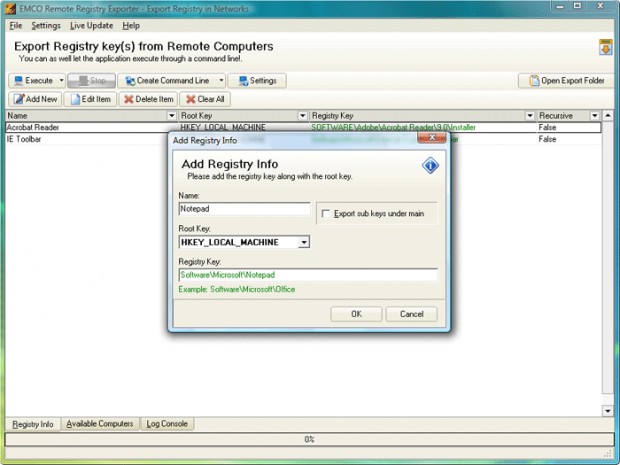Expand Create Command Line dropdown arrow
This screenshot has width=620, height=465.
221,81
